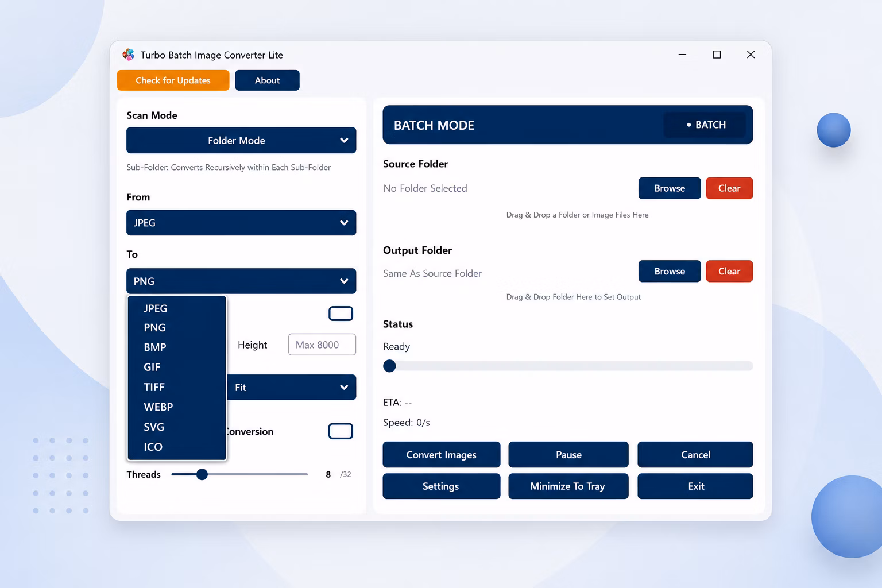
Task: Click the 'Speed: 0/s' text
Action: 407,423
